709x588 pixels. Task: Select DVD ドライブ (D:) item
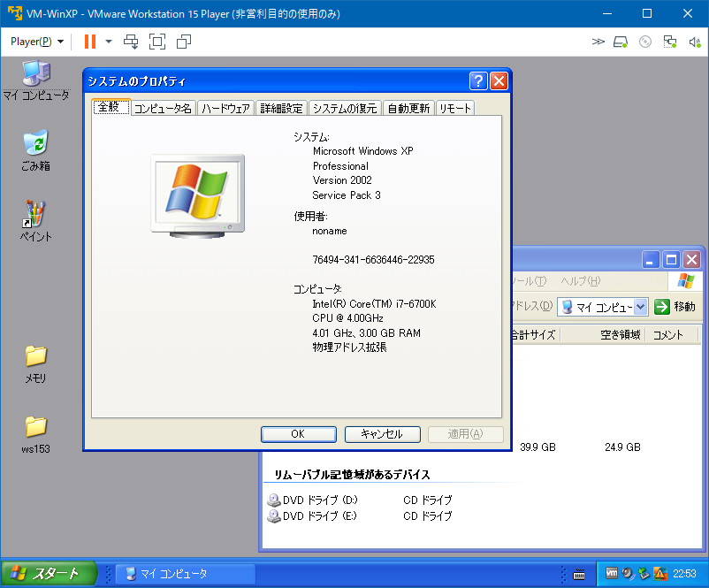(x=313, y=500)
